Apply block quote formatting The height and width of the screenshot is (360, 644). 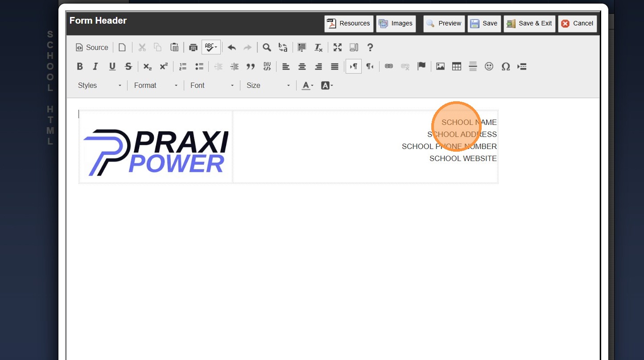point(251,66)
